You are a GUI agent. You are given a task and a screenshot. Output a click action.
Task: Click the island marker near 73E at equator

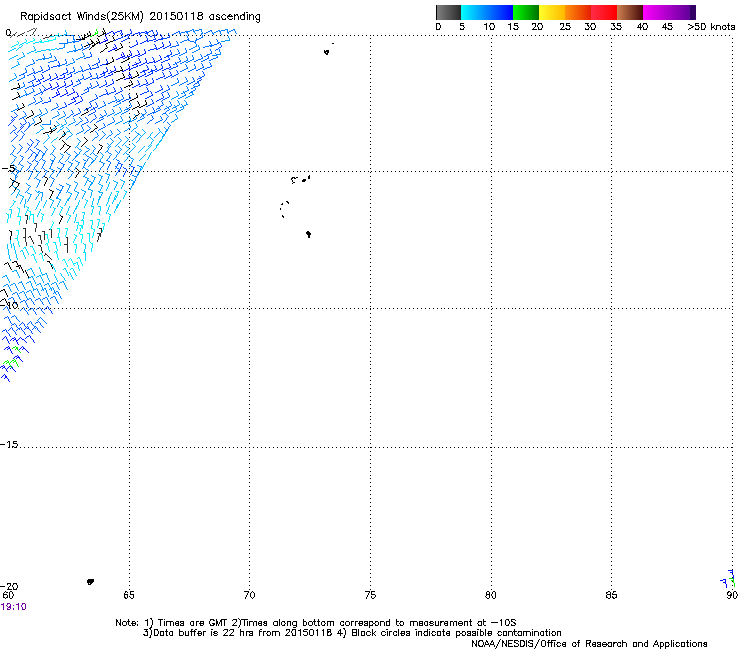coord(327,51)
